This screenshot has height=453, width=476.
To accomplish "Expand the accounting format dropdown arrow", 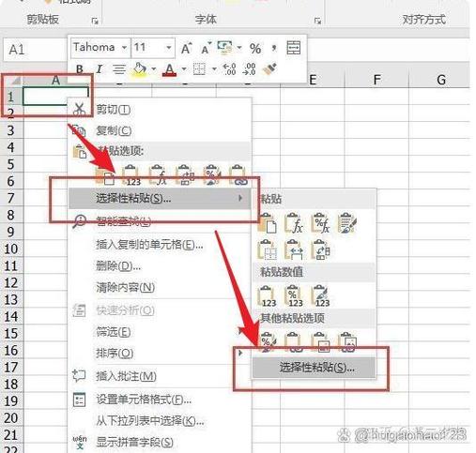I will [239, 48].
